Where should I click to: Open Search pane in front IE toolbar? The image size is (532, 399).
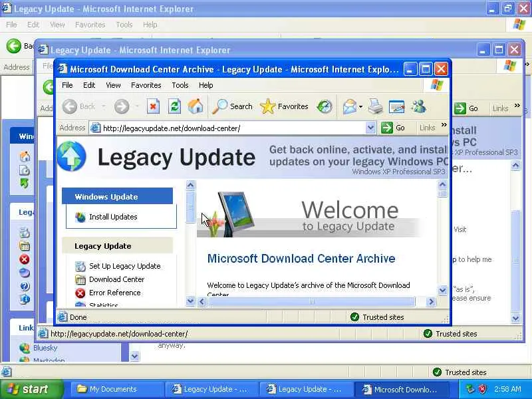pos(232,106)
